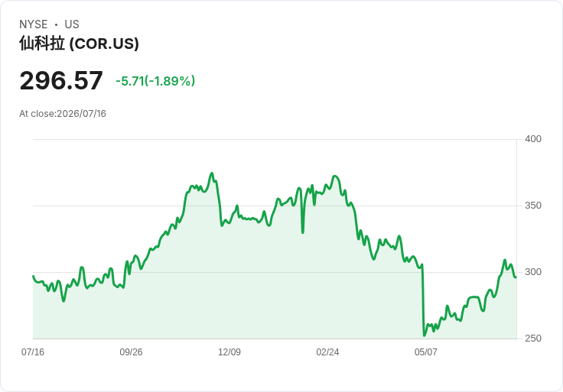Click the stock title 仙科拉 (COR.US)
563x392 pixels.
click(x=79, y=44)
